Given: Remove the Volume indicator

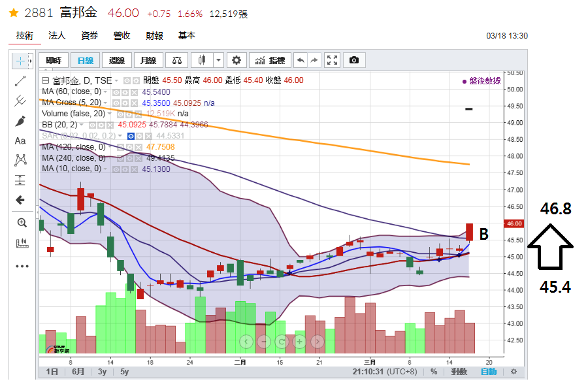Looking at the screenshot, I should click(x=139, y=114).
